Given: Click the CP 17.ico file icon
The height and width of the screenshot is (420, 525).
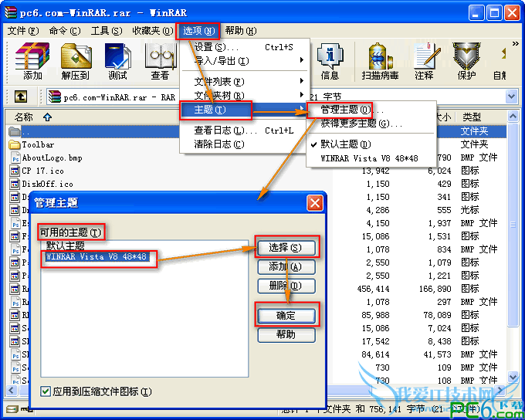Looking at the screenshot, I should [15, 171].
